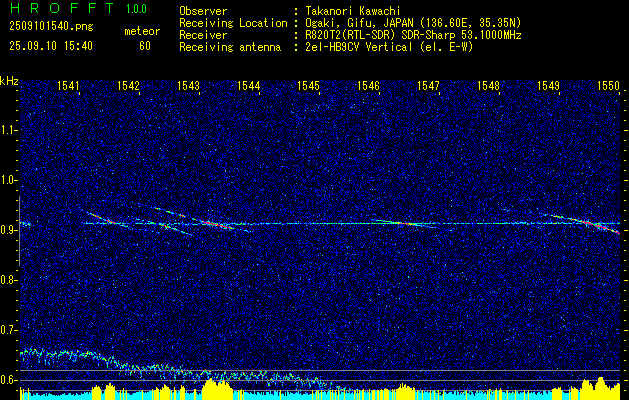Click the date stamp 25.09.10 15:40
The width and height of the screenshot is (629, 400).
(x=51, y=46)
